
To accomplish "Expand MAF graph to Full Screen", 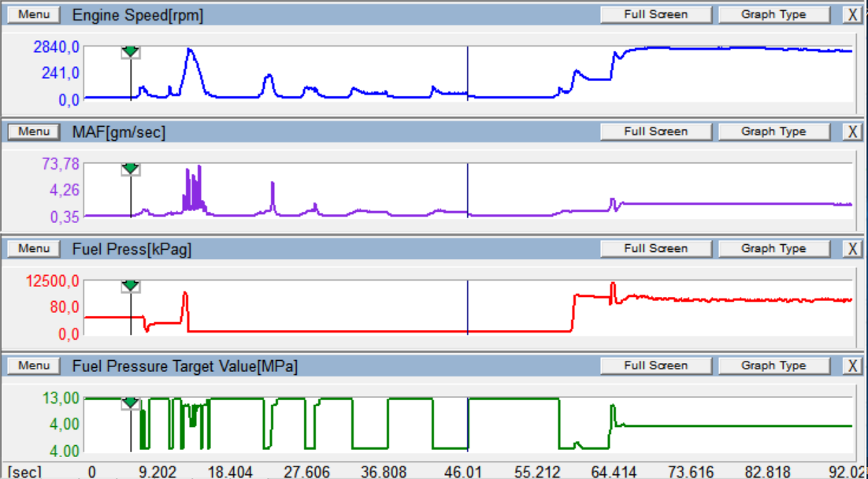I will pos(655,132).
